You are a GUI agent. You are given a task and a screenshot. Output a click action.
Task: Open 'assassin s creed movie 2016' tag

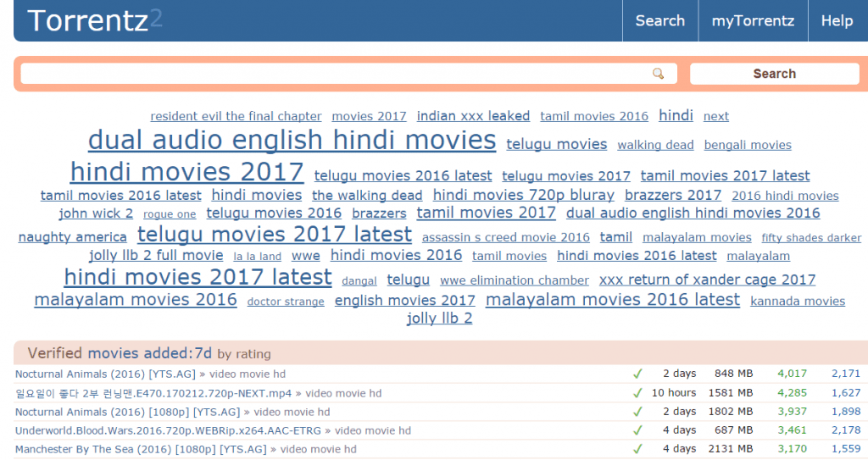point(506,237)
